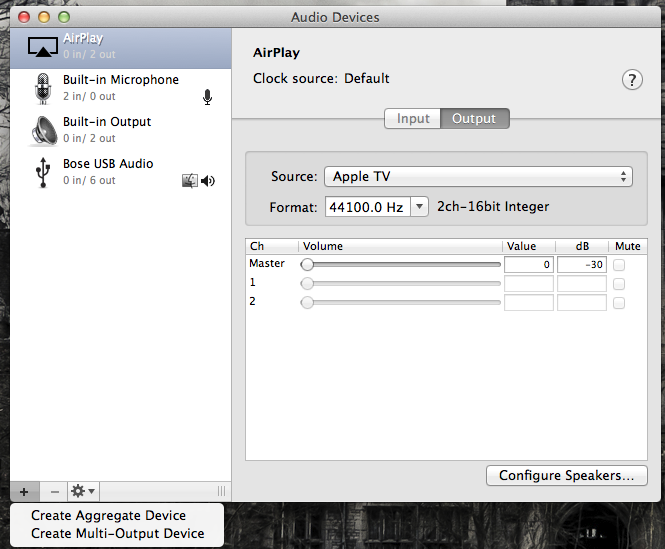Click the default input microphone indicator

(207, 97)
